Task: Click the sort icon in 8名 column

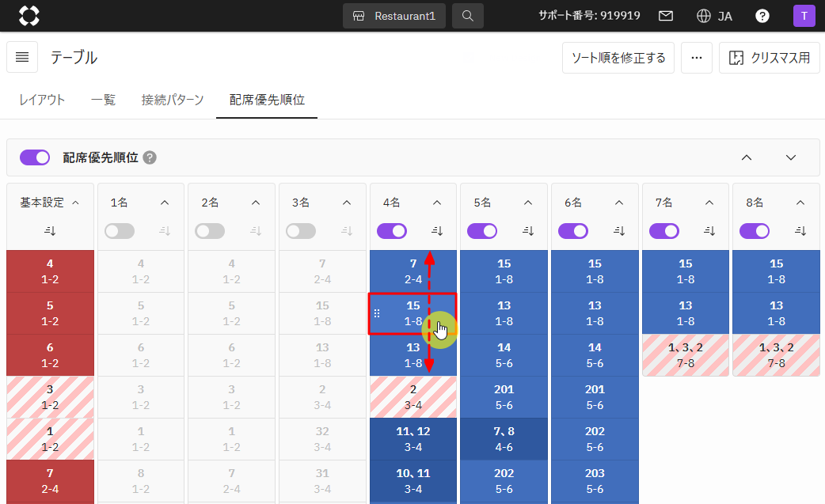Action: [800, 231]
